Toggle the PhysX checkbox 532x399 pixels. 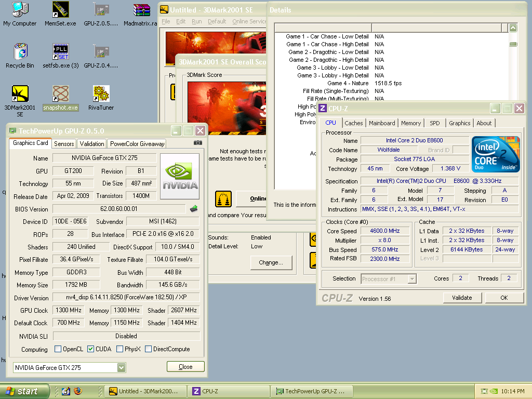pyautogui.click(x=120, y=349)
